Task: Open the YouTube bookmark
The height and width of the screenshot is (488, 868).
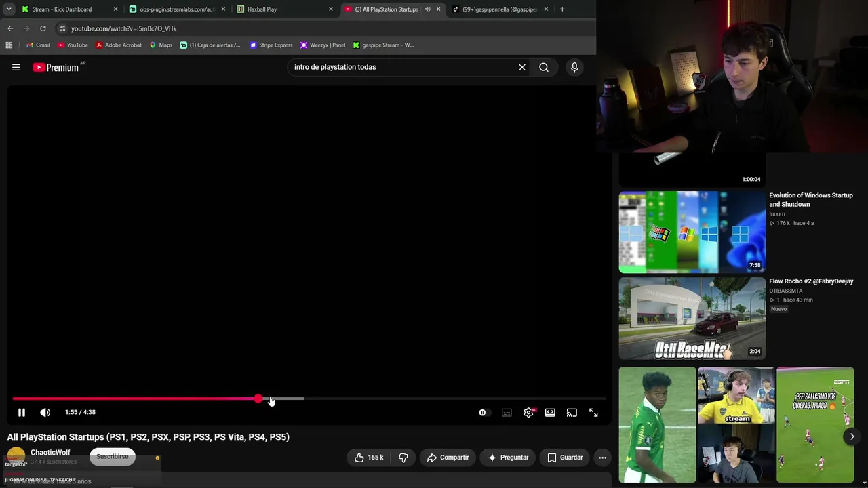Action: pos(73,45)
